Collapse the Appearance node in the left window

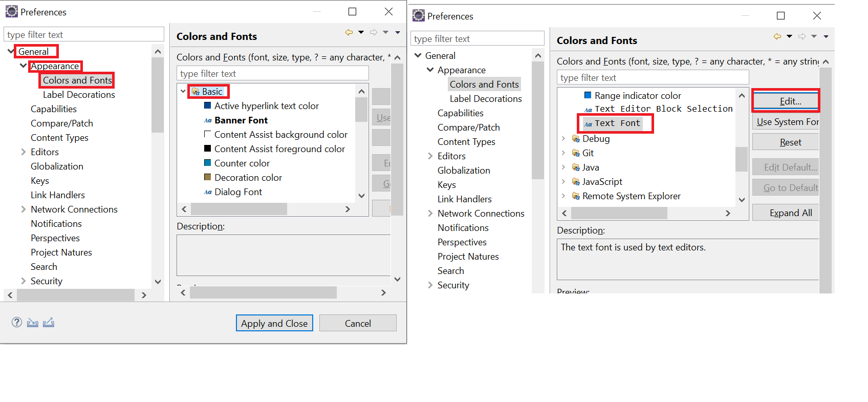tap(23, 66)
